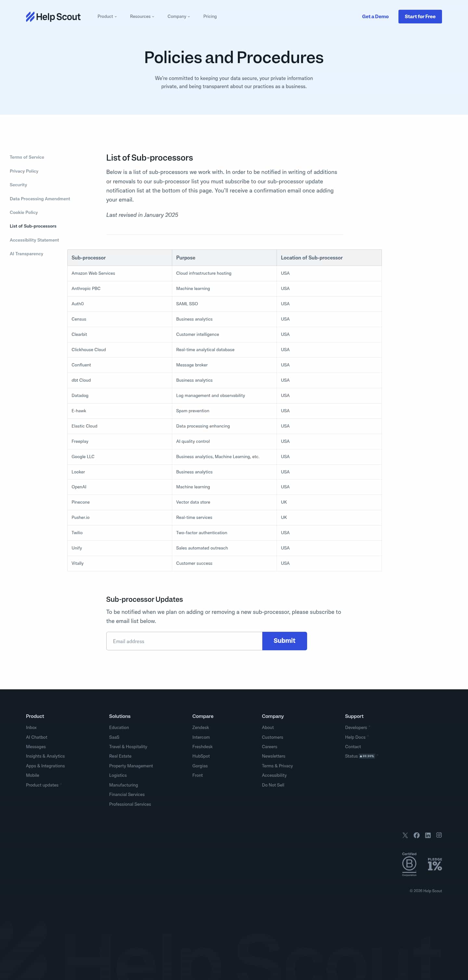Click the Pledge 1% badge
The height and width of the screenshot is (980, 468).
tap(434, 864)
